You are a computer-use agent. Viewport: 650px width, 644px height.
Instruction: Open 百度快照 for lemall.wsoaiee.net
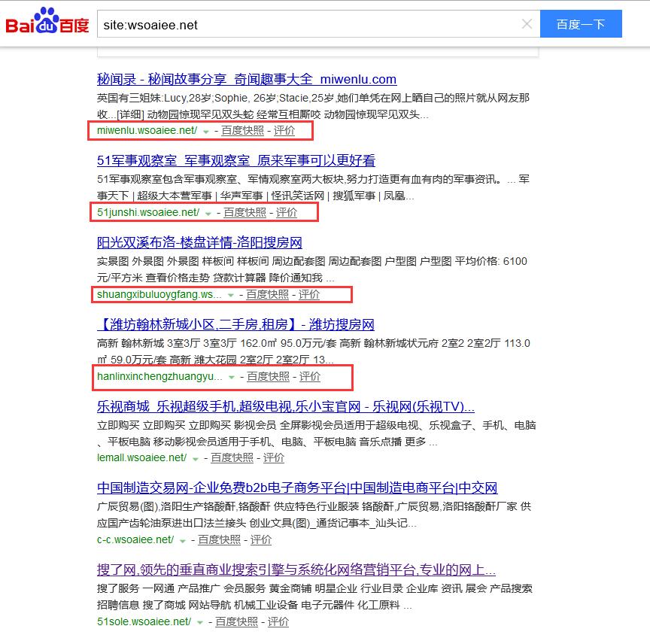(232, 458)
